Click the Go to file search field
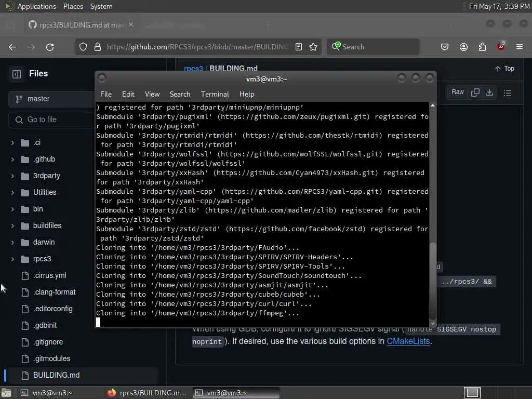This screenshot has height=399, width=532. [x=51, y=120]
